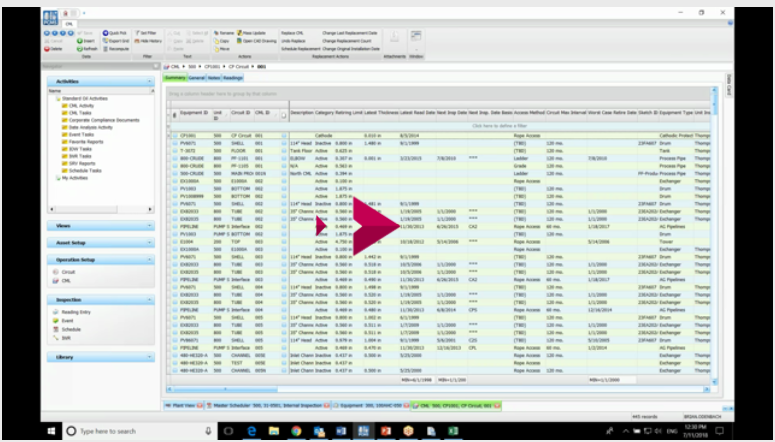Select row checkbox for E1004
Image resolution: width=775 pixels, height=442 pixels.
pos(175,242)
